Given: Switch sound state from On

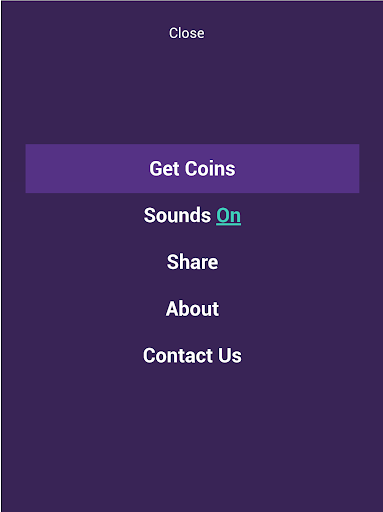Looking at the screenshot, I should [x=229, y=216].
